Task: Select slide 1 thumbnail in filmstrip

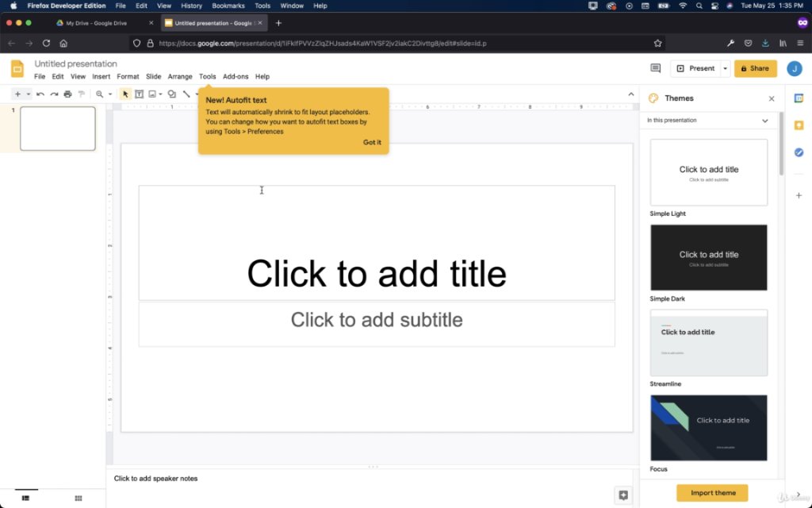Action: [x=57, y=129]
